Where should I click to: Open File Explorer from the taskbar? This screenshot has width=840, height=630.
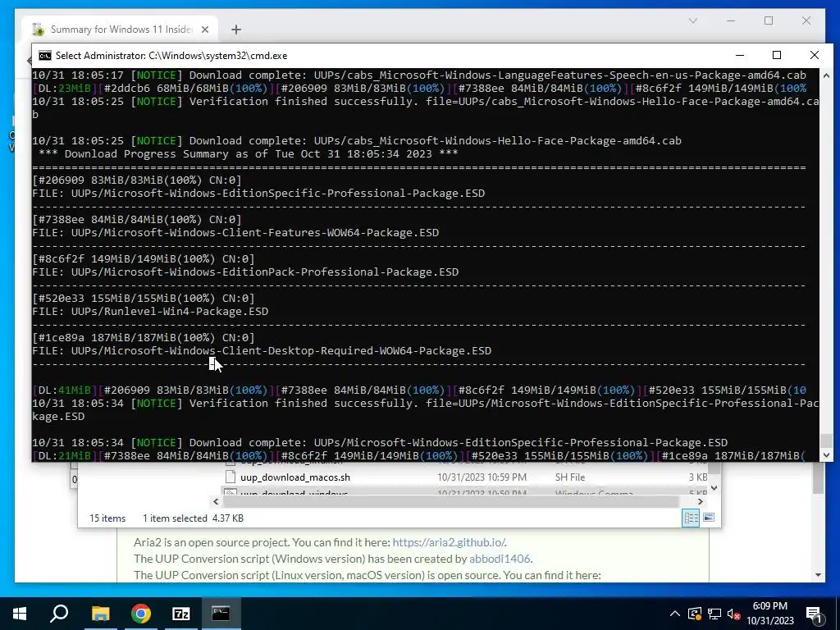[100, 614]
